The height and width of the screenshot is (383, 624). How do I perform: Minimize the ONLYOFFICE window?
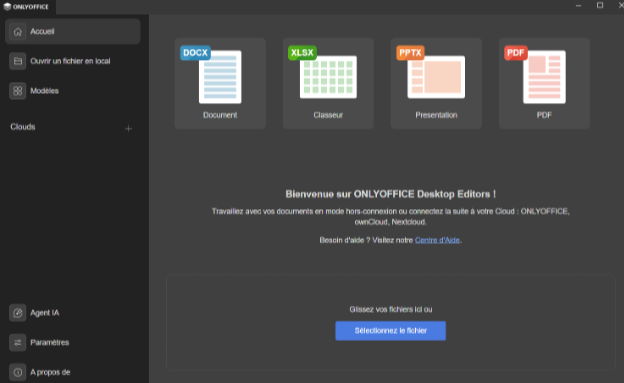[578, 6]
